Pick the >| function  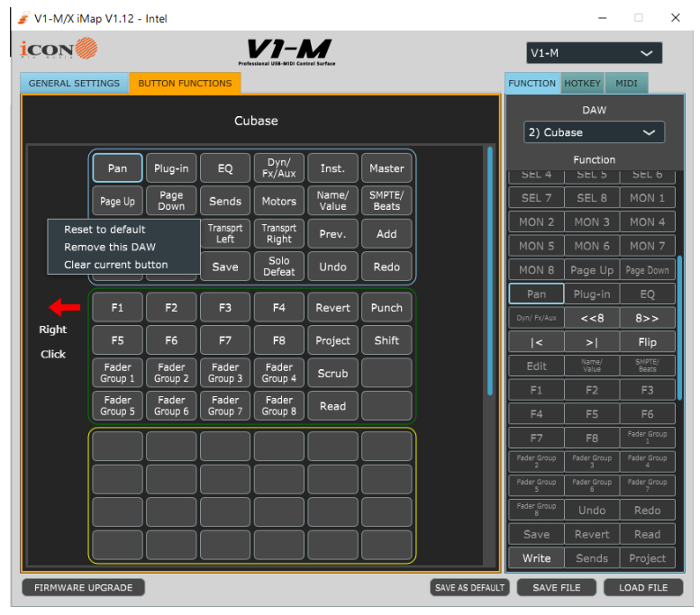(x=592, y=342)
